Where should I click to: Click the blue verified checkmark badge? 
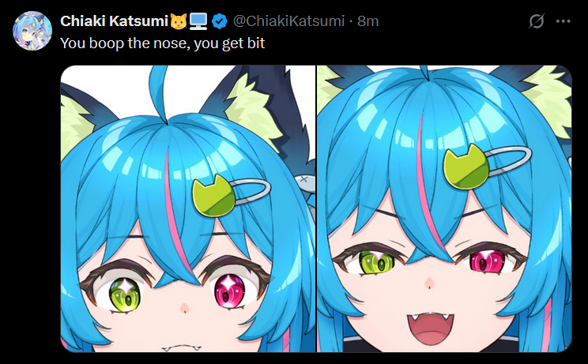[220, 21]
